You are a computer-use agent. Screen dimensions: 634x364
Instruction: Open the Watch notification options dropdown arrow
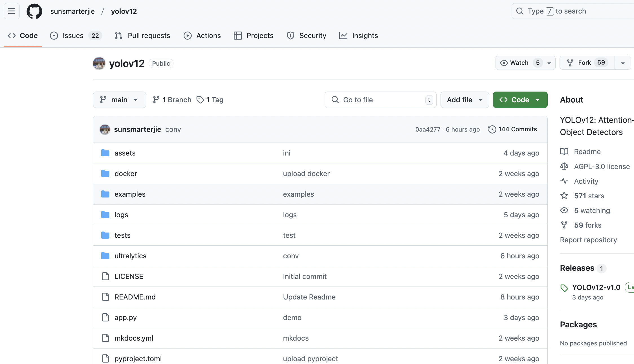click(x=549, y=63)
